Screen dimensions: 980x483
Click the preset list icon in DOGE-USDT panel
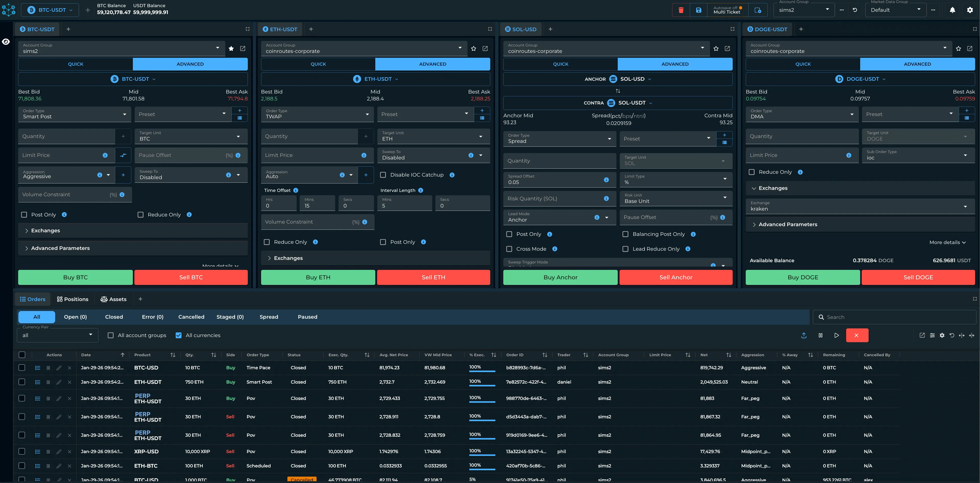pyautogui.click(x=967, y=118)
